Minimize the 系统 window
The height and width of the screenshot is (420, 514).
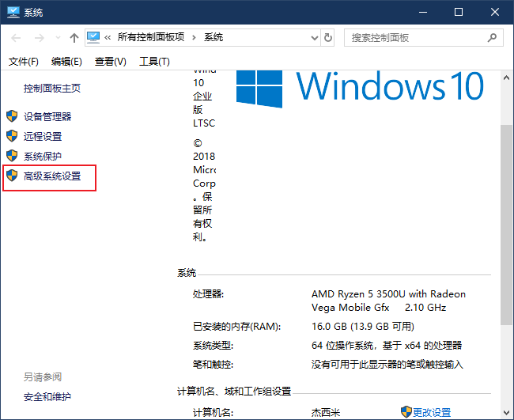tap(423, 13)
